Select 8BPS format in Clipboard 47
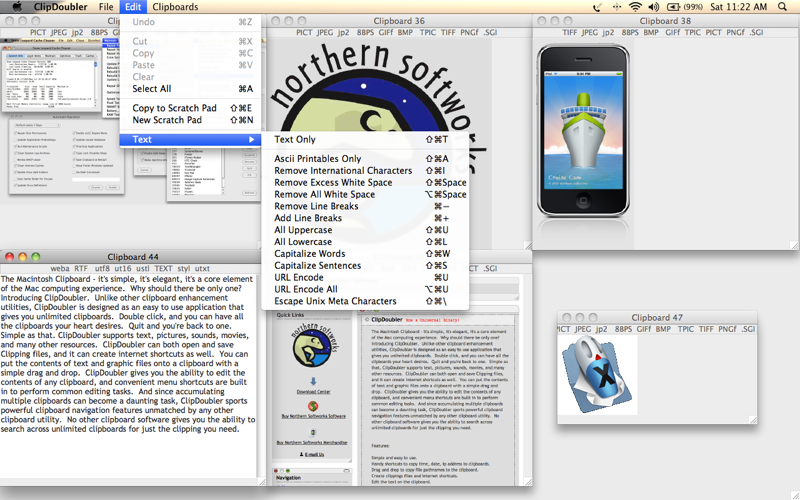Image resolution: width=800 pixels, height=500 pixels. (623, 329)
